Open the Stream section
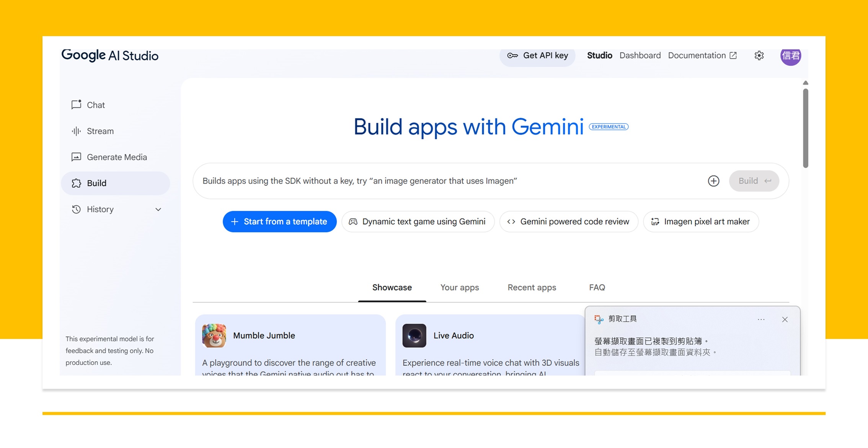 [x=115, y=131]
